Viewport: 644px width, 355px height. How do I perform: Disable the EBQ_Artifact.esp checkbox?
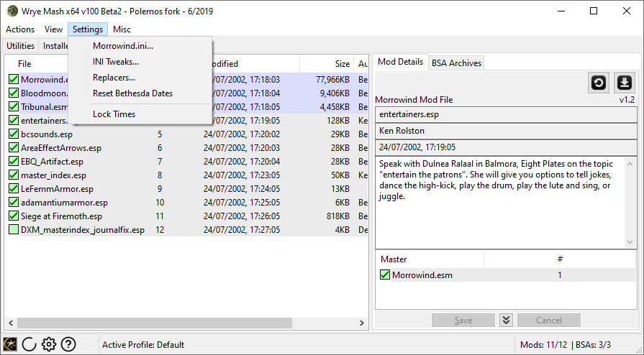(14, 162)
